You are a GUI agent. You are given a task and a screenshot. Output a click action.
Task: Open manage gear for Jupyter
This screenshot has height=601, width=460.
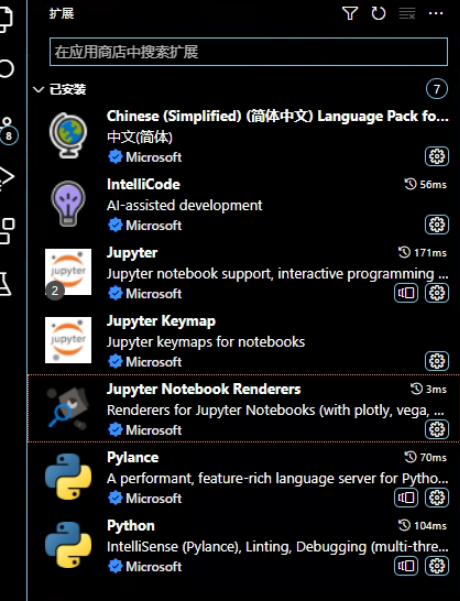pyautogui.click(x=437, y=293)
